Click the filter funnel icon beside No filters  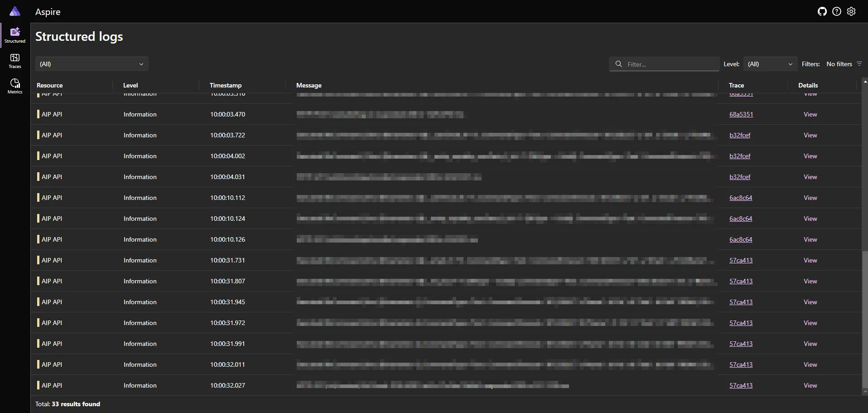(x=859, y=64)
